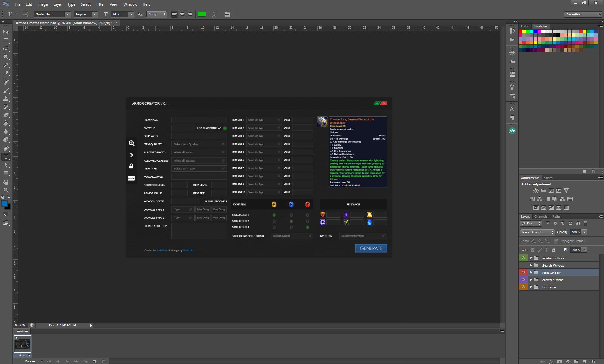This screenshot has width=604, height=364.
Task: Open the font style Regular dropdown
Action: tap(95, 14)
